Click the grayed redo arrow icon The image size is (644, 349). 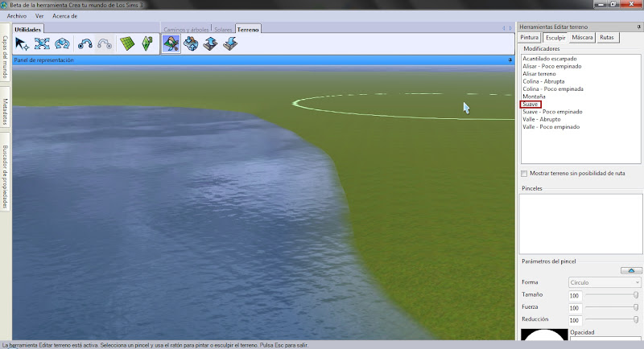pyautogui.click(x=105, y=44)
